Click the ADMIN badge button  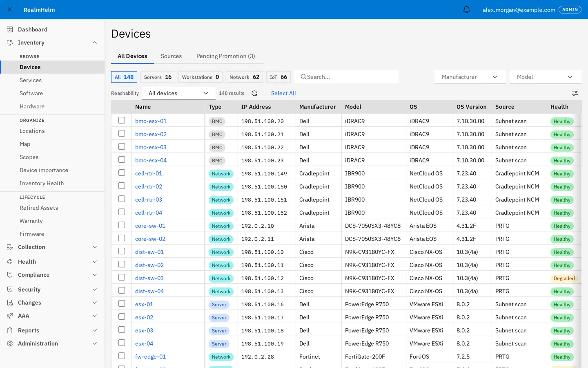(570, 9)
